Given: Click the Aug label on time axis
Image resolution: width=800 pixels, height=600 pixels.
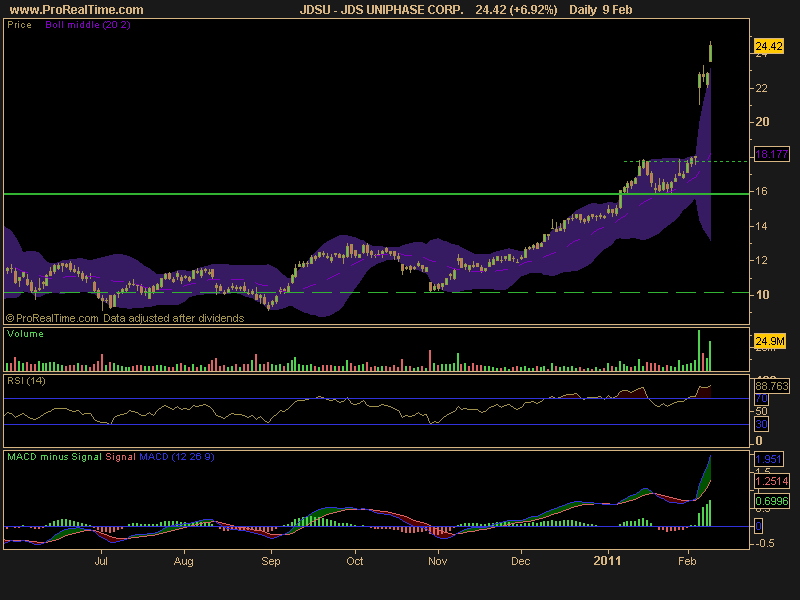Looking at the screenshot, I should [184, 561].
